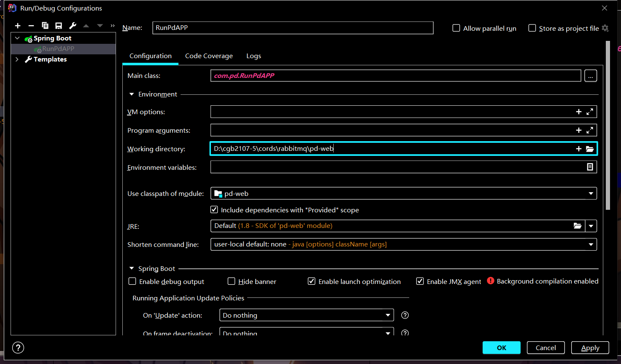Browse JRE location folder icon
The image size is (621, 364).
[x=578, y=226]
